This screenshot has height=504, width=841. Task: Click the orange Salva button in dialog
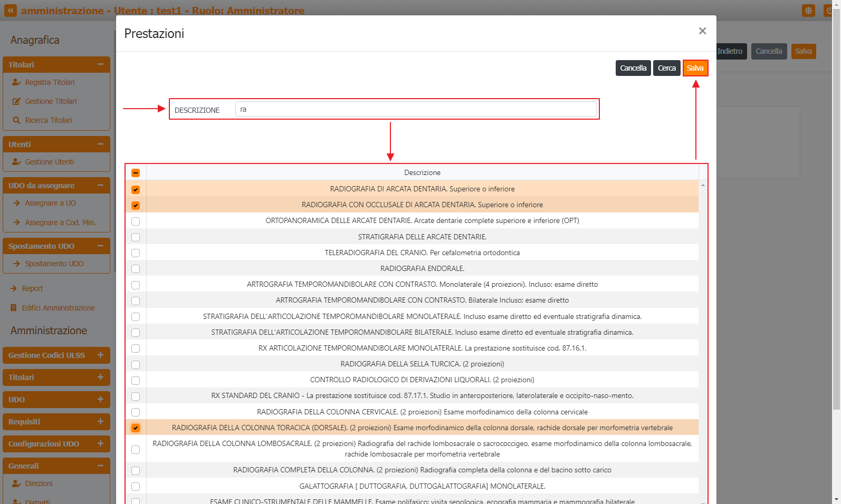[695, 68]
